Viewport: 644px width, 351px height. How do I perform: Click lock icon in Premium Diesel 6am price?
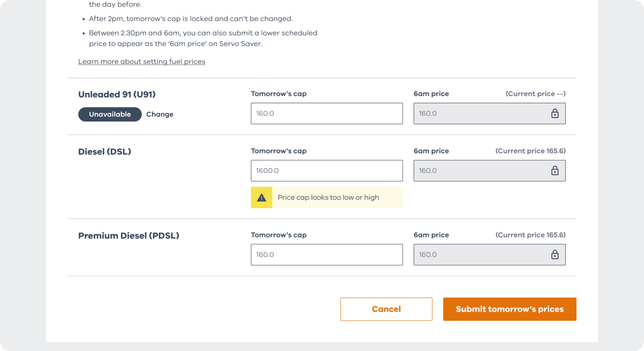click(555, 254)
